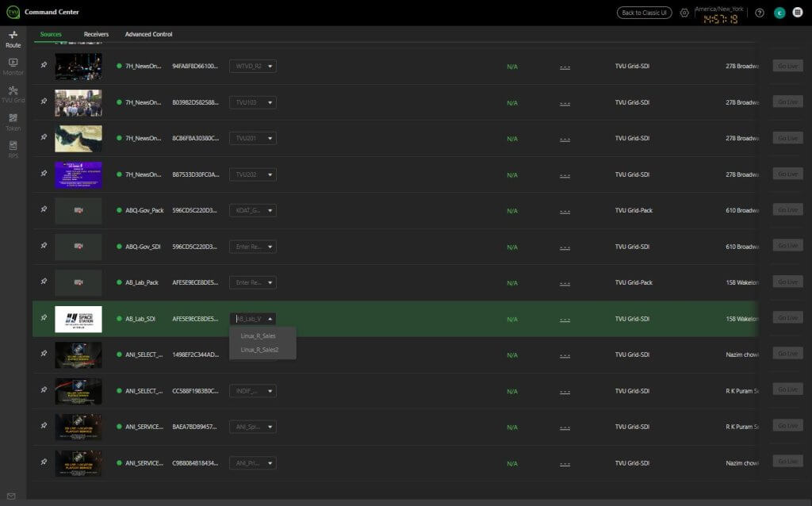This screenshot has width=812, height=506.
Task: Open the apps grid menu icon
Action: 798,13
